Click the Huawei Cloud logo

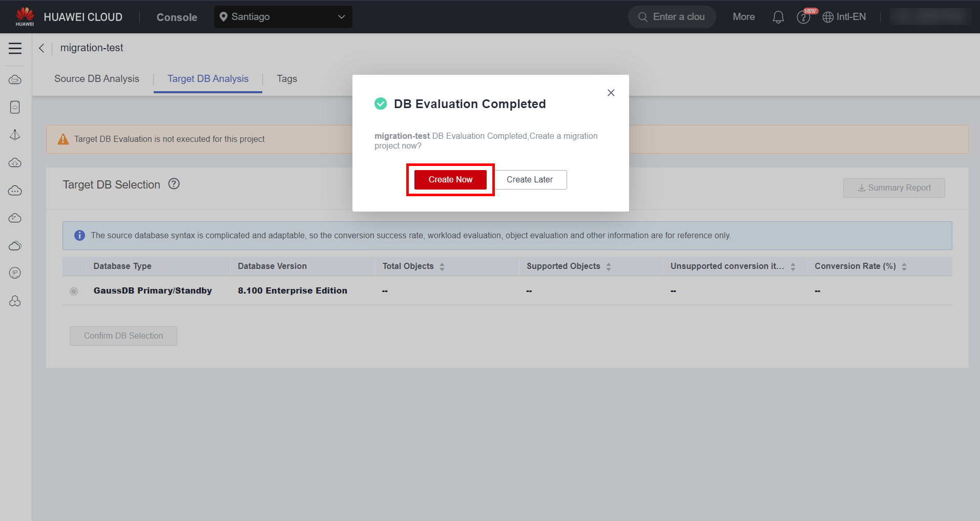[25, 16]
